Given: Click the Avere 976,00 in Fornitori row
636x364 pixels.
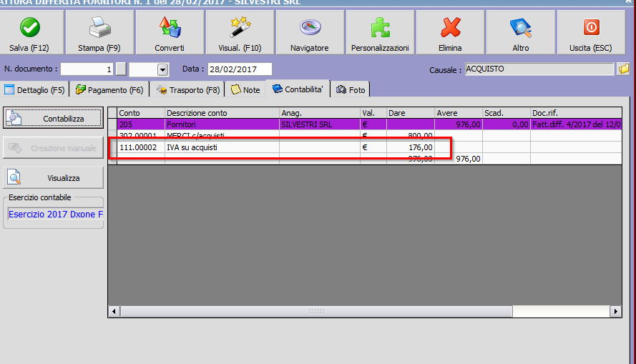Looking at the screenshot, I should [x=459, y=124].
